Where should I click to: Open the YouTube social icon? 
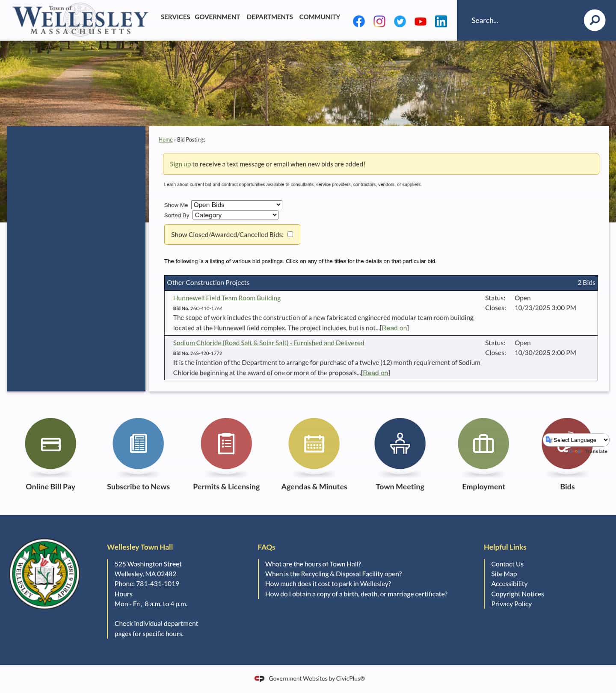pos(421,21)
